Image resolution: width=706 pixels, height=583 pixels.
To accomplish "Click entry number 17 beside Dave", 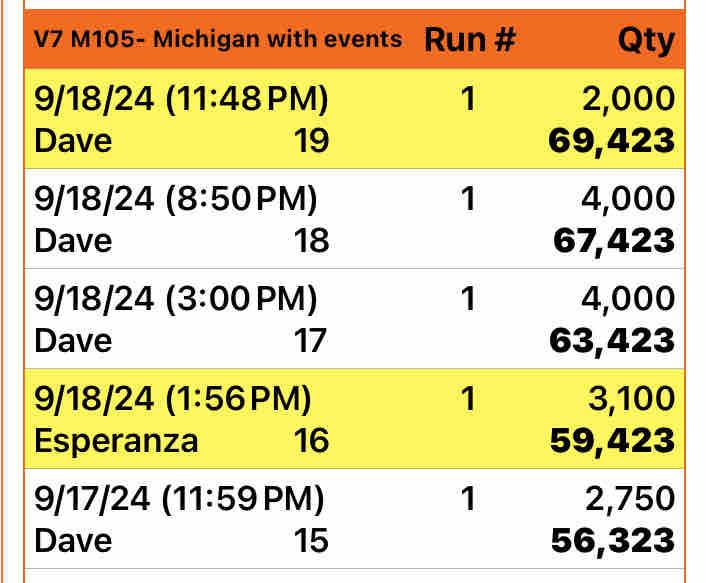I will click(310, 341).
